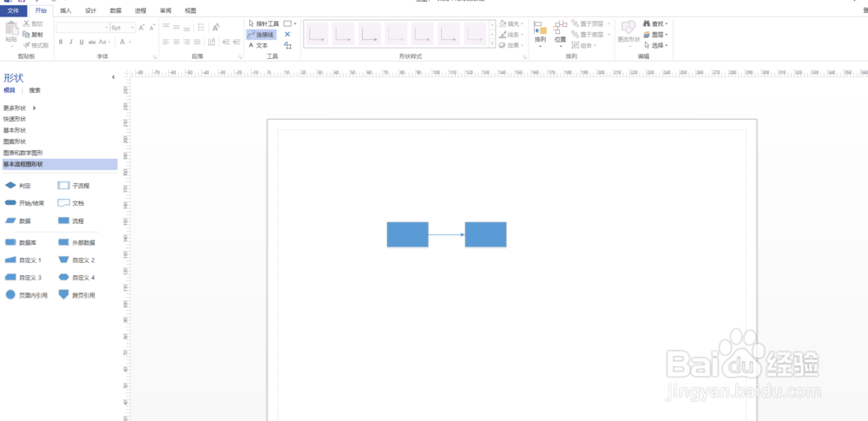
Task: Select the 自定义 4 shape
Action: pyautogui.click(x=76, y=278)
